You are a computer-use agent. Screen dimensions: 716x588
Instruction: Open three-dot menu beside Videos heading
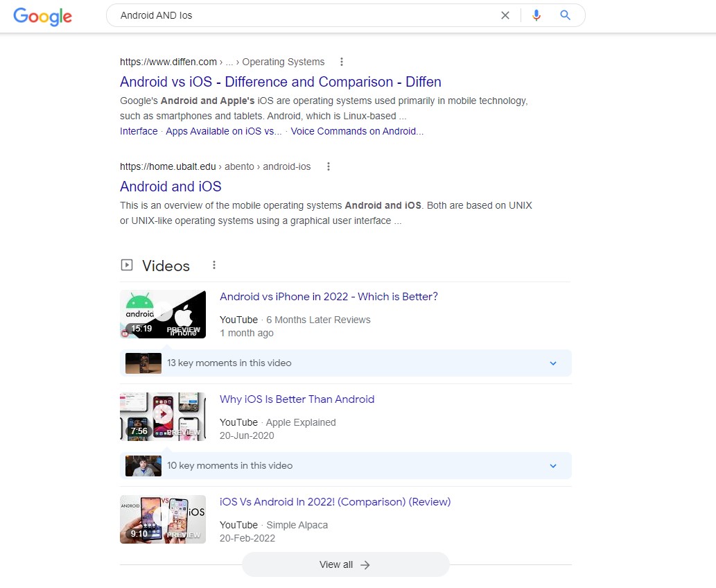(214, 265)
